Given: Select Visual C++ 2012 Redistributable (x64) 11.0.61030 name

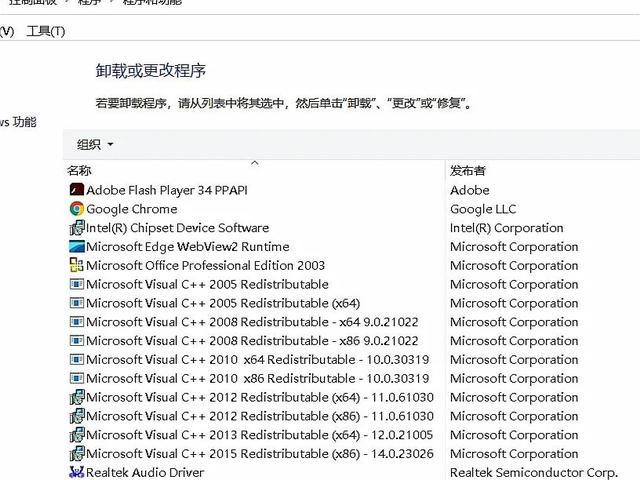Looking at the screenshot, I should click(260, 397).
